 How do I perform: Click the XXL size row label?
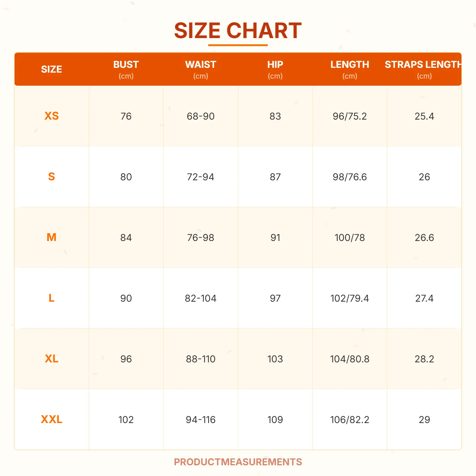(51, 419)
